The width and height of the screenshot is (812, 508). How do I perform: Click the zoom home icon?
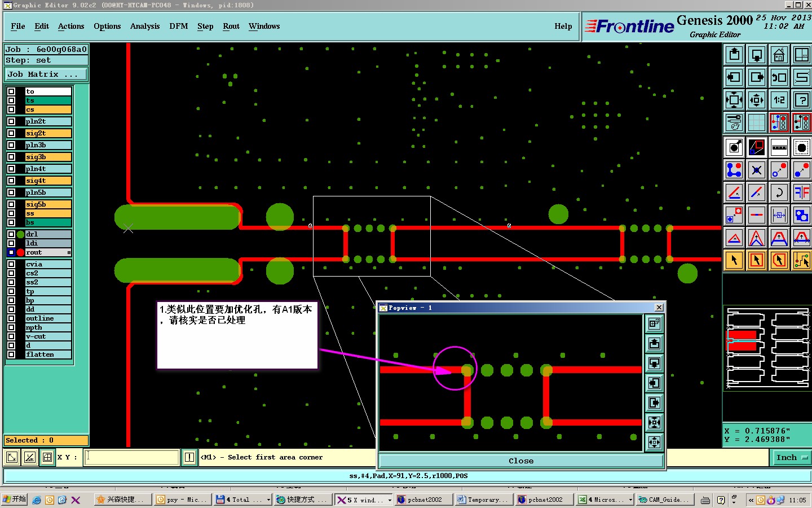779,55
